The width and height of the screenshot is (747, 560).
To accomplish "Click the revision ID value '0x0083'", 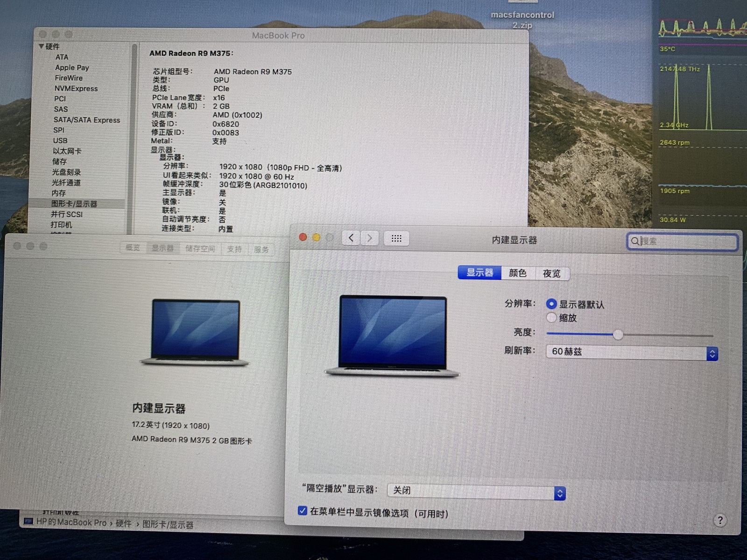I will coord(226,133).
